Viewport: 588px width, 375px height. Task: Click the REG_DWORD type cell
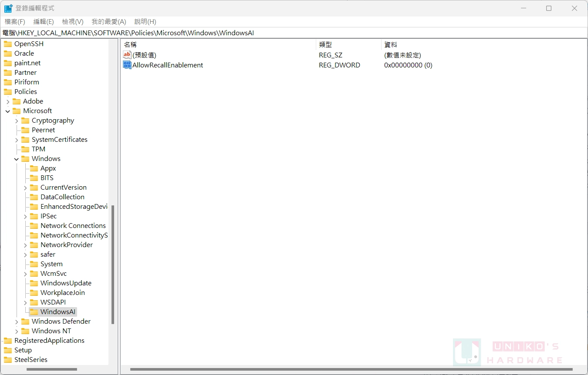[339, 65]
